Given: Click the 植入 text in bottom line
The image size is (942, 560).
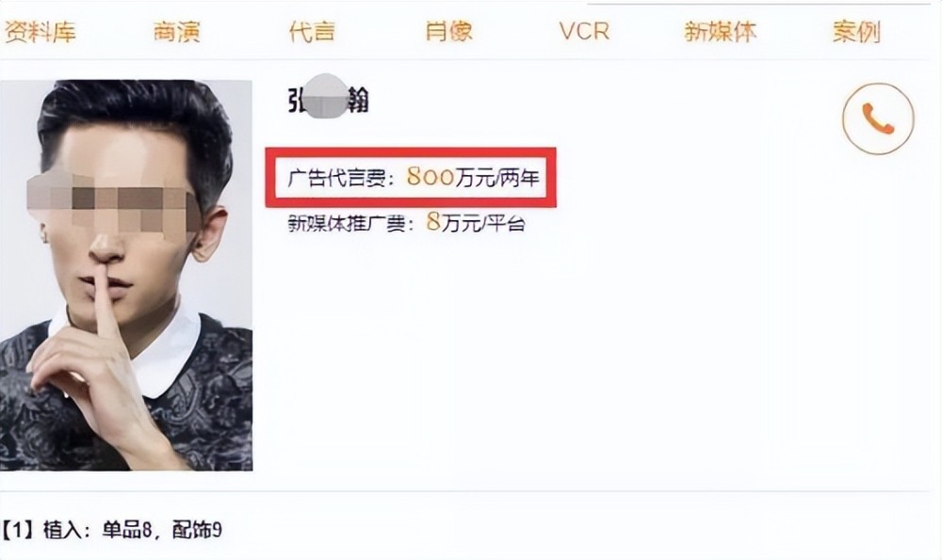Looking at the screenshot, I should pos(61,530).
